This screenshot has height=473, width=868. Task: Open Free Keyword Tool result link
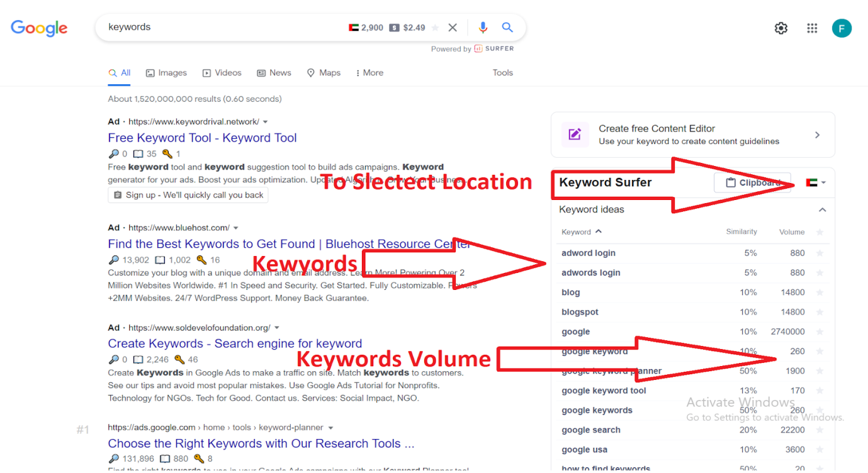coord(202,138)
